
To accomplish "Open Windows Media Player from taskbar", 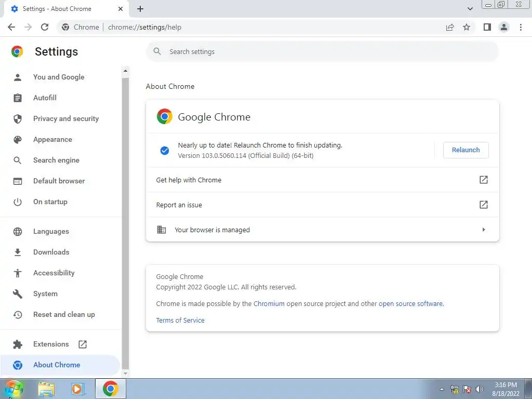I will pos(77,389).
